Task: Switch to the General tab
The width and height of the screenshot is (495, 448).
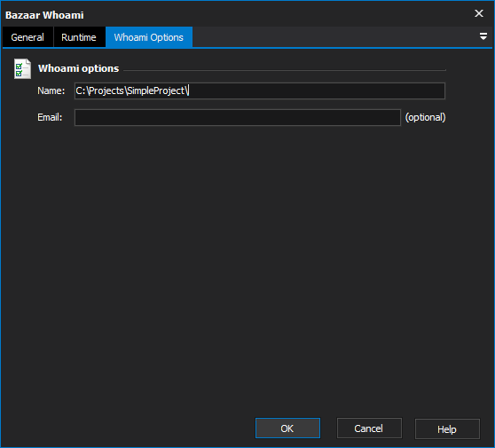Action: (27, 37)
